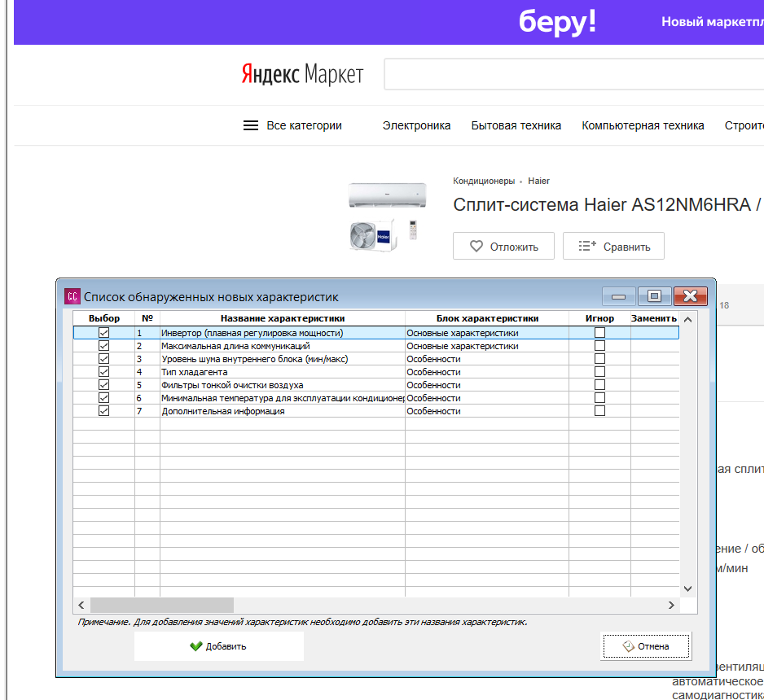Click the Отложить button
The height and width of the screenshot is (700, 764).
coord(503,246)
